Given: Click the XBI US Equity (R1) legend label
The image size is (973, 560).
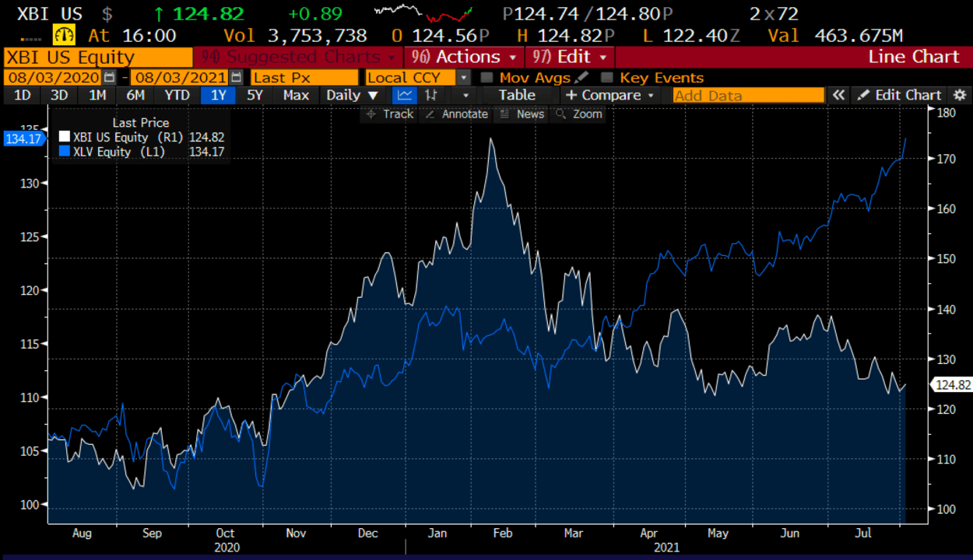Looking at the screenshot, I should (x=128, y=138).
